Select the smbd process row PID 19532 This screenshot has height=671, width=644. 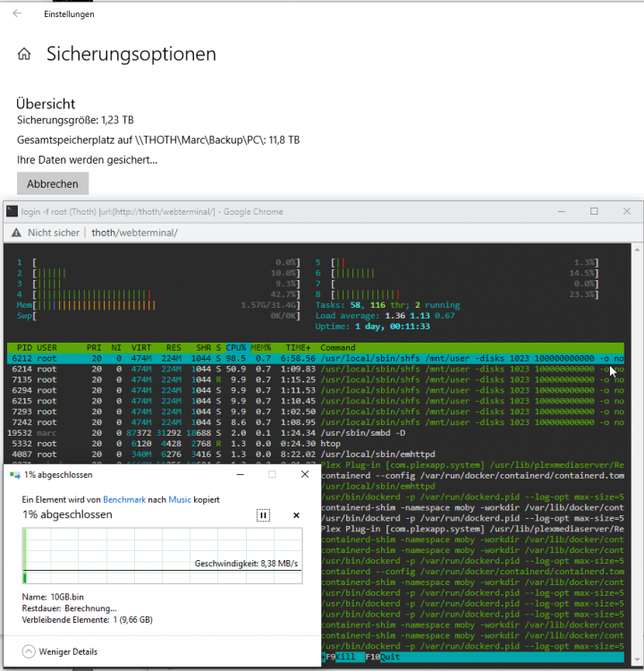(x=316, y=433)
